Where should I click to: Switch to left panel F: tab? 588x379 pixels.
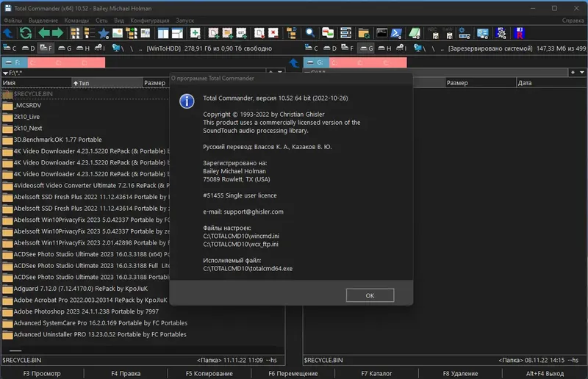(x=14, y=62)
